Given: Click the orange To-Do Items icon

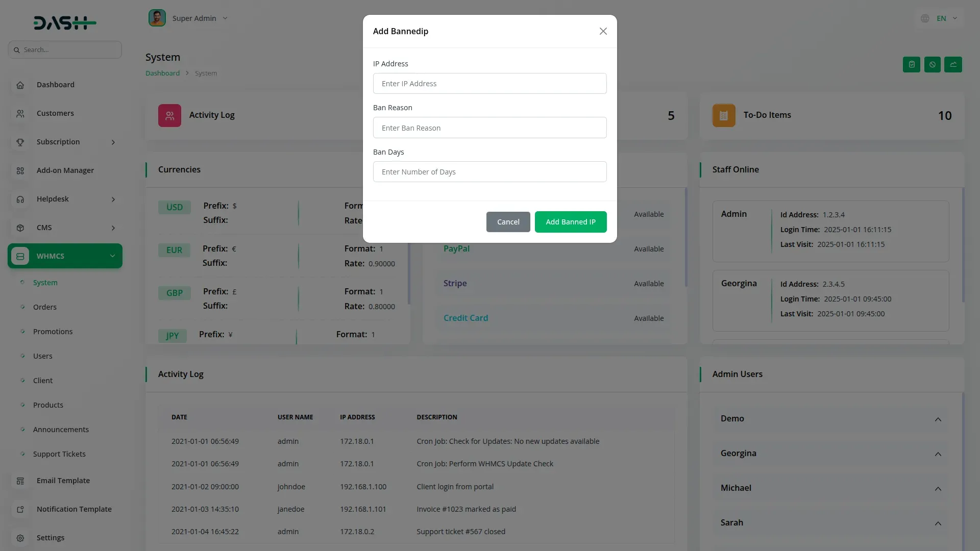Looking at the screenshot, I should pos(723,116).
